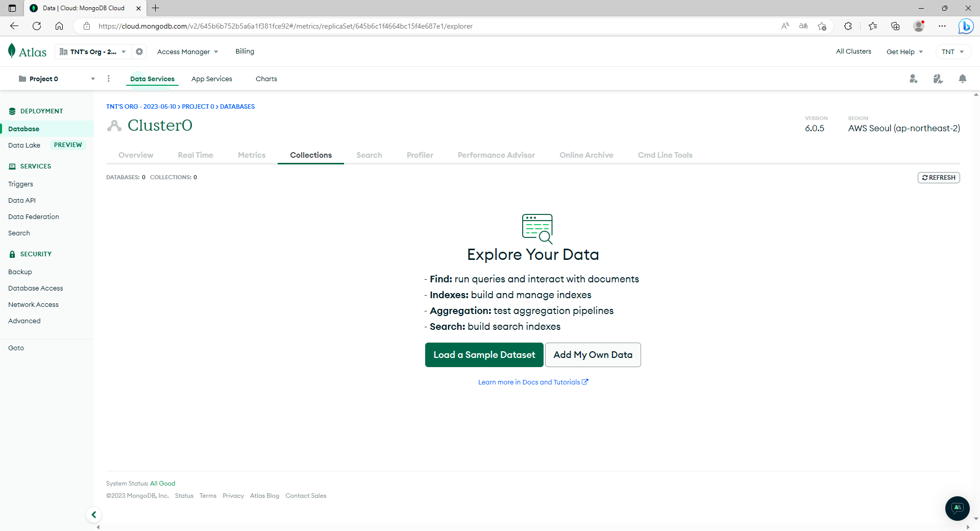Open Goto in sidebar
The width and height of the screenshot is (980, 531).
tap(16, 348)
